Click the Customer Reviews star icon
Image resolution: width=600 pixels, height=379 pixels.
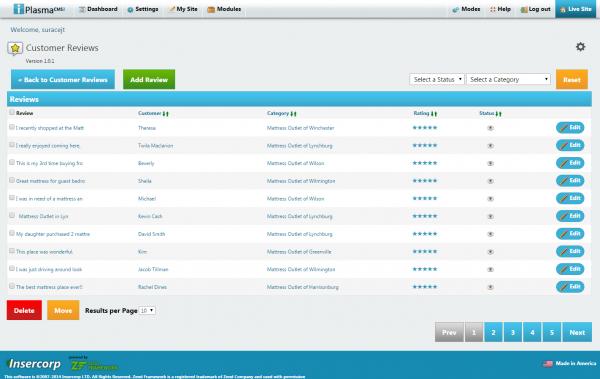(x=15, y=49)
